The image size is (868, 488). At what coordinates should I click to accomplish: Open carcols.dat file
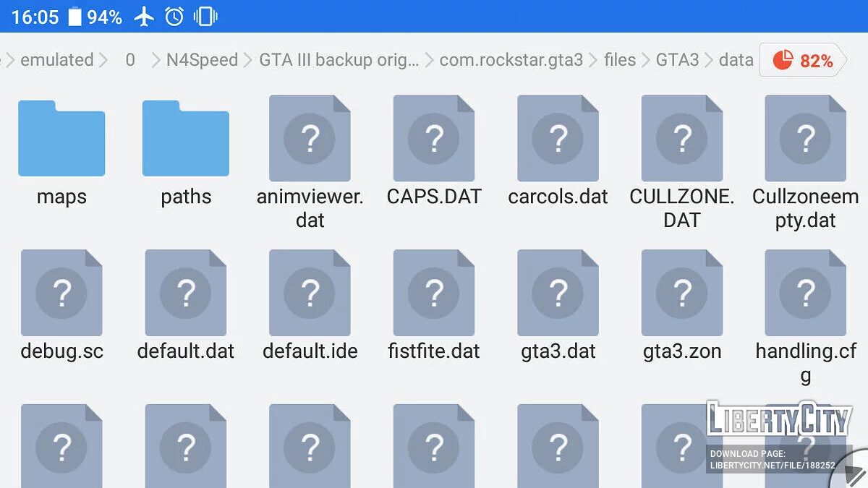pyautogui.click(x=558, y=139)
